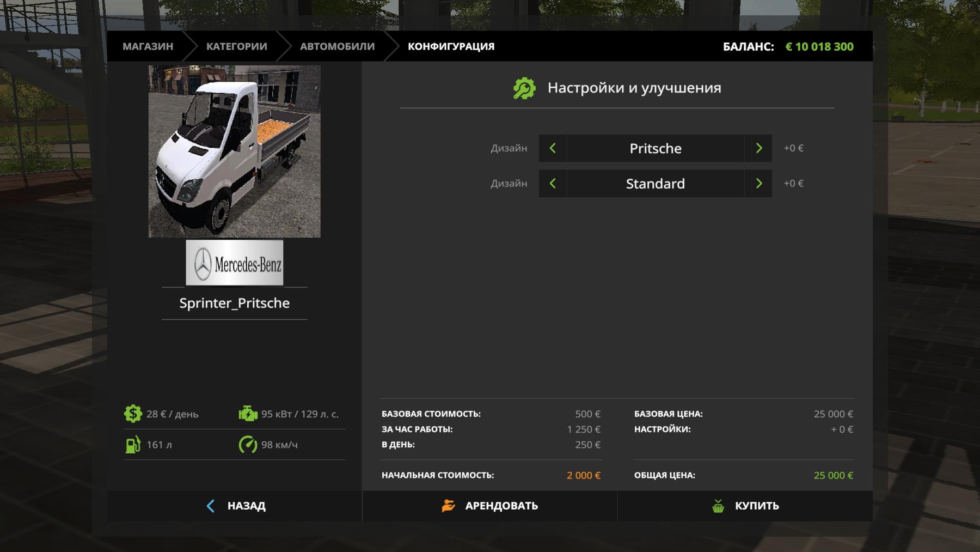Viewport: 980px width, 552px height.
Task: Click the engine power icon
Action: [248, 414]
